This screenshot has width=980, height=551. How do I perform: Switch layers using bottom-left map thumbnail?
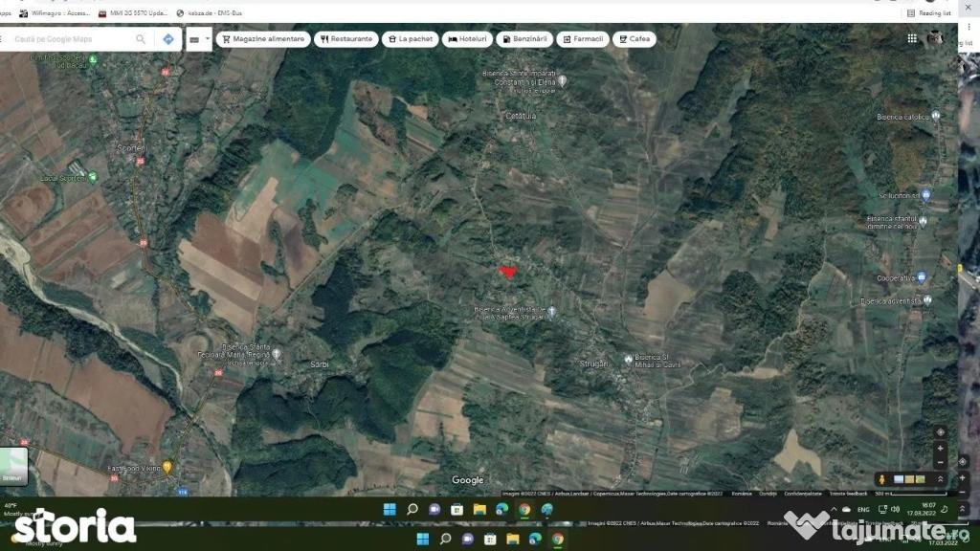pos(13,467)
